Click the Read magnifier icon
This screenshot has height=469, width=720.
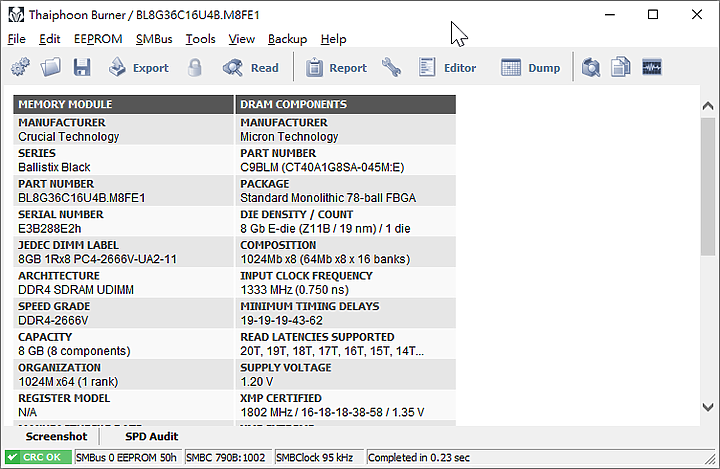pos(233,68)
